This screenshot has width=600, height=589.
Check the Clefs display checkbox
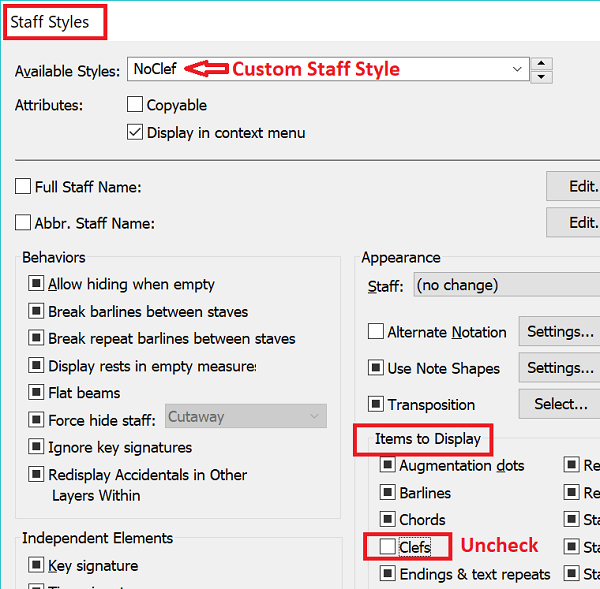388,547
